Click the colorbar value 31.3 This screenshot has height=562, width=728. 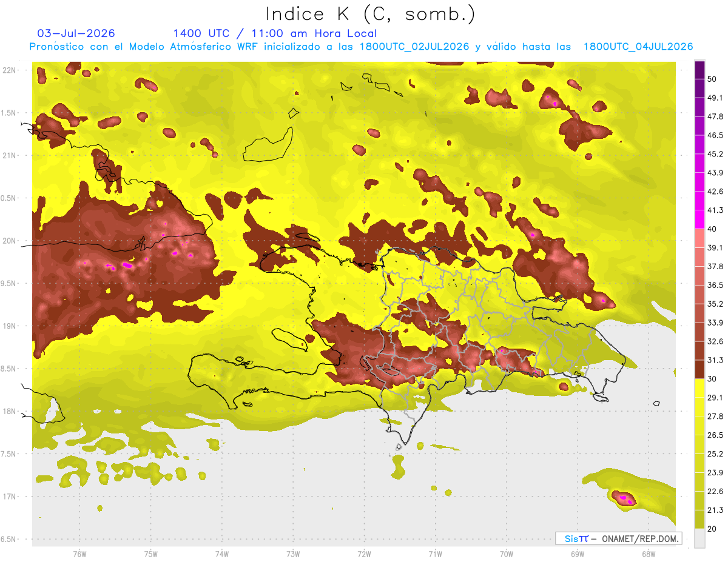click(x=716, y=360)
